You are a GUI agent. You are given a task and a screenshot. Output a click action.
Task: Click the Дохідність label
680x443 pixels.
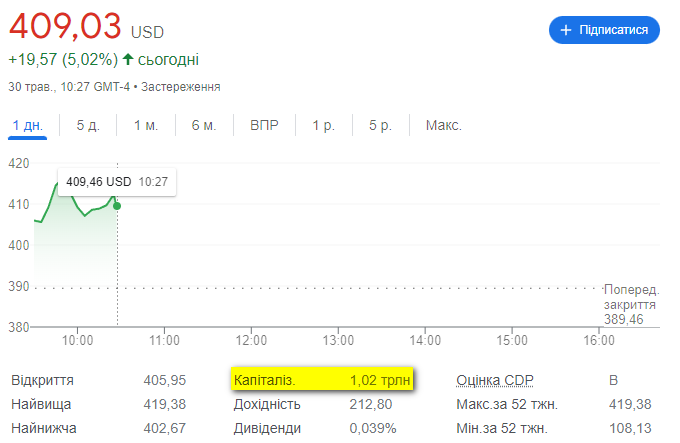pyautogui.click(x=267, y=404)
